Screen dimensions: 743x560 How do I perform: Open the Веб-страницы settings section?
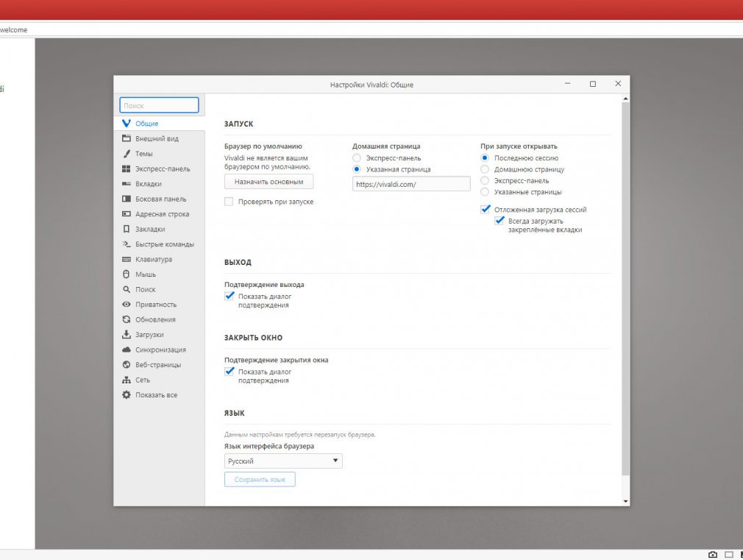pos(159,365)
